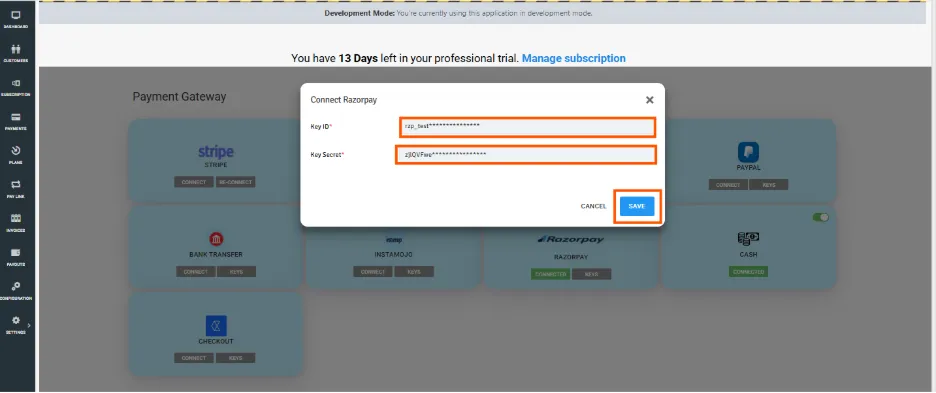
Task: Click the Key ID input field
Action: click(x=527, y=127)
